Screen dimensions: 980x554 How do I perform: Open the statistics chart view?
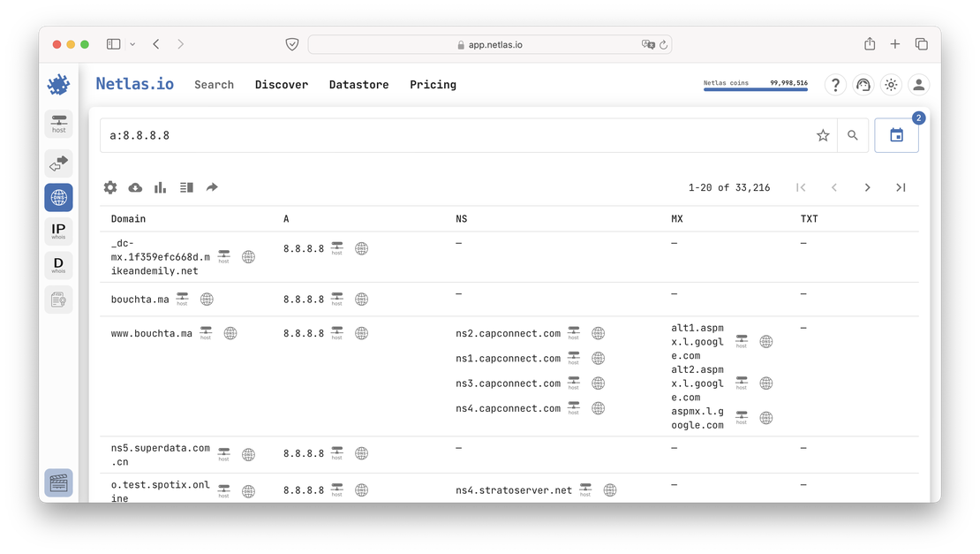[160, 187]
